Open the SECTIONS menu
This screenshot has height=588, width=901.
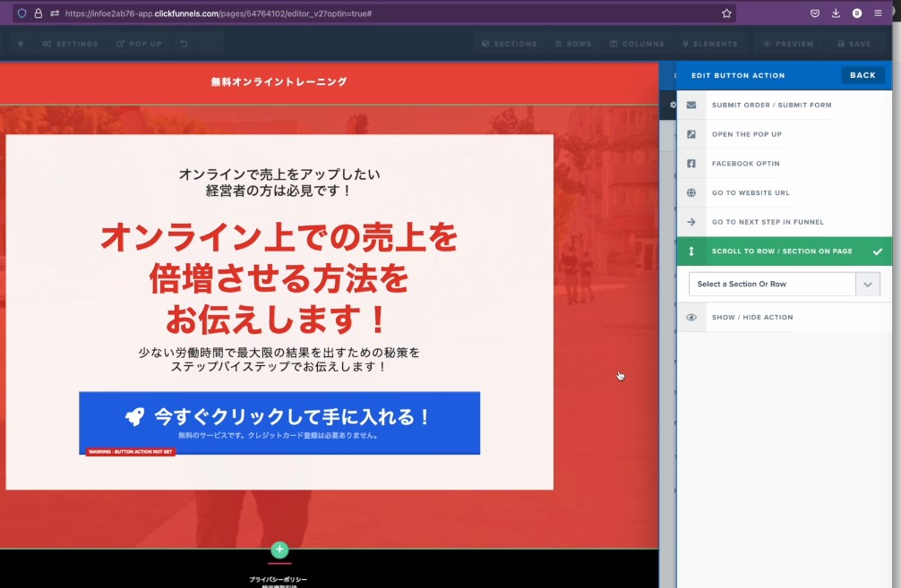pyautogui.click(x=509, y=44)
